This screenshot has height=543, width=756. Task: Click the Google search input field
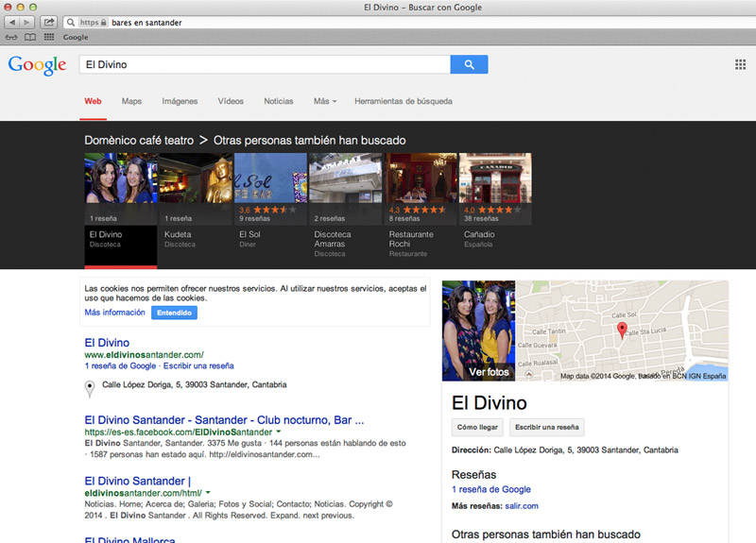coord(265,64)
